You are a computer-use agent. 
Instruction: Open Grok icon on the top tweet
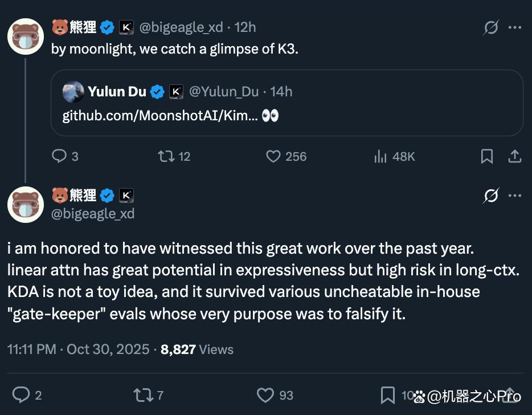pyautogui.click(x=490, y=27)
